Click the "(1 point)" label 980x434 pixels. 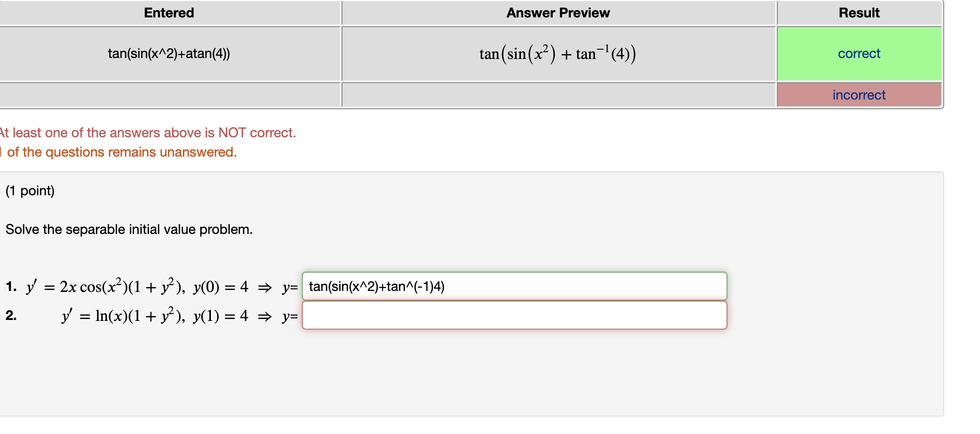[30, 191]
